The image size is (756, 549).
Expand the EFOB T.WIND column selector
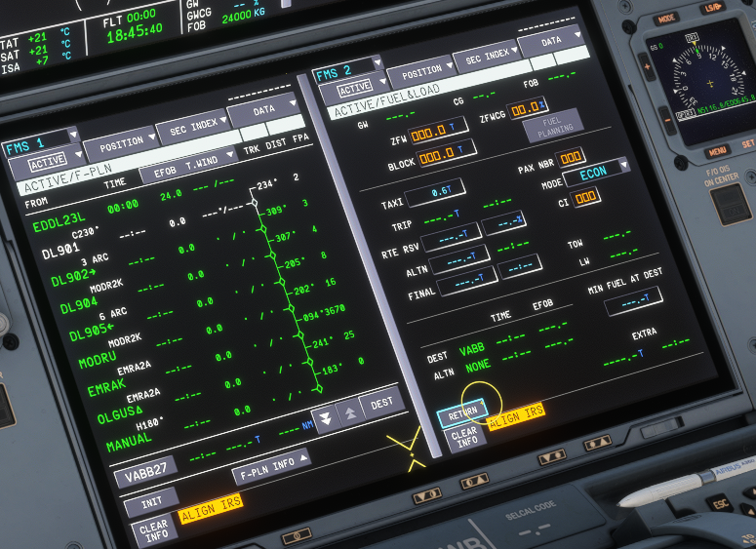coord(188,167)
